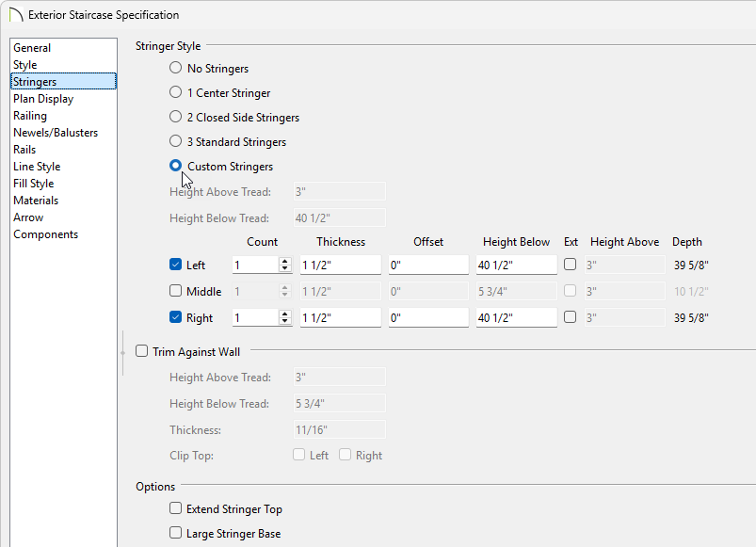Click the staircase dialog title bar icon

pyautogui.click(x=15, y=15)
